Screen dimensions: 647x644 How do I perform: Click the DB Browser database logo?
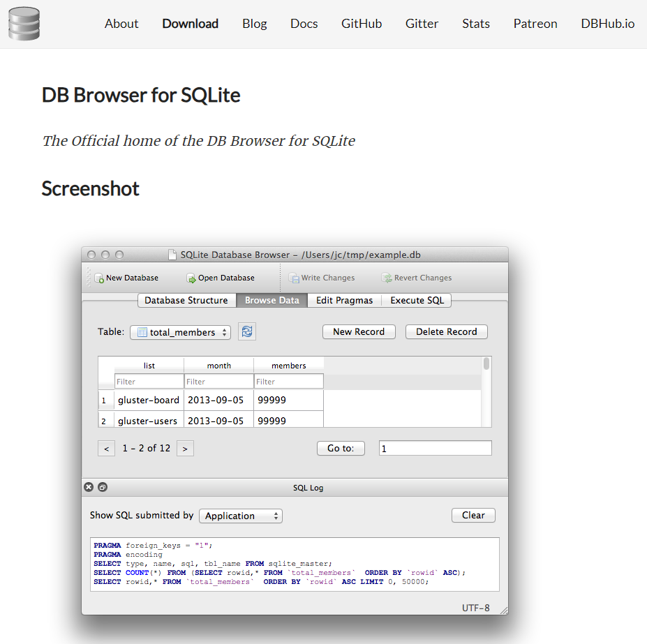(x=24, y=24)
